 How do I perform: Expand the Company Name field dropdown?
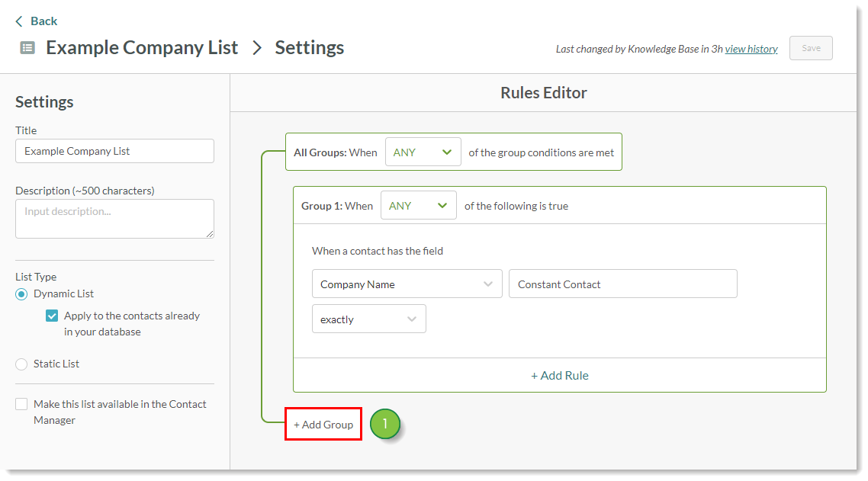[x=407, y=284]
